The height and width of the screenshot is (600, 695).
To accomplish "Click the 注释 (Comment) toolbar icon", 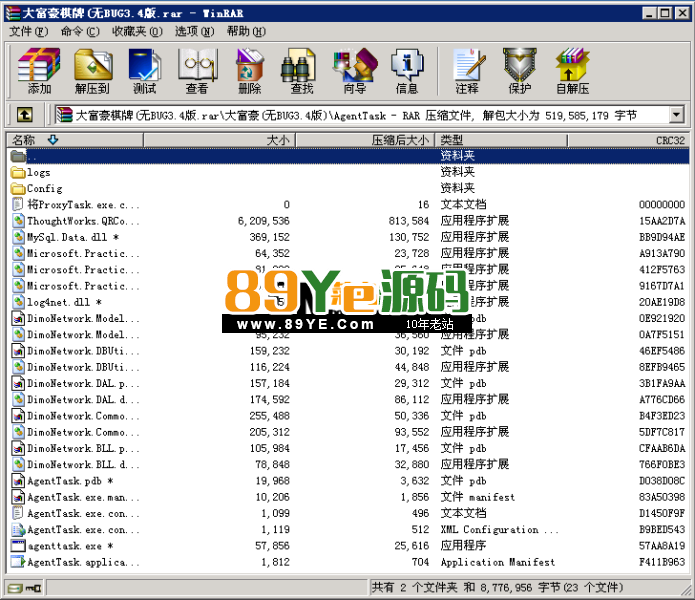I will pos(468,71).
